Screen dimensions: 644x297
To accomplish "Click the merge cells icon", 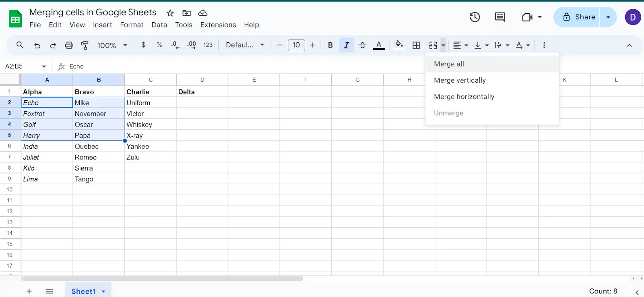I will 433,45.
